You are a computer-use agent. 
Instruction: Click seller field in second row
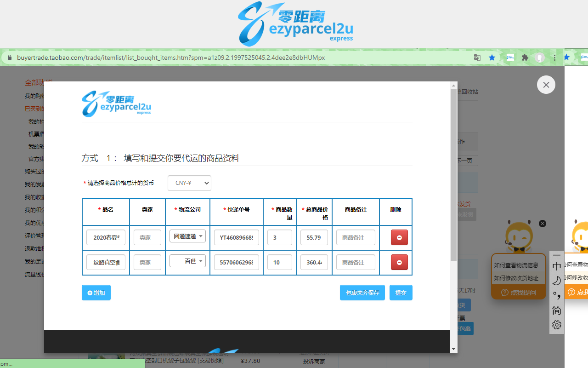147,262
